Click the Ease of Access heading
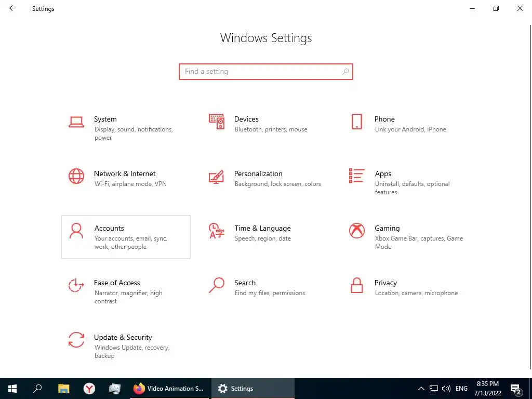 (x=117, y=283)
